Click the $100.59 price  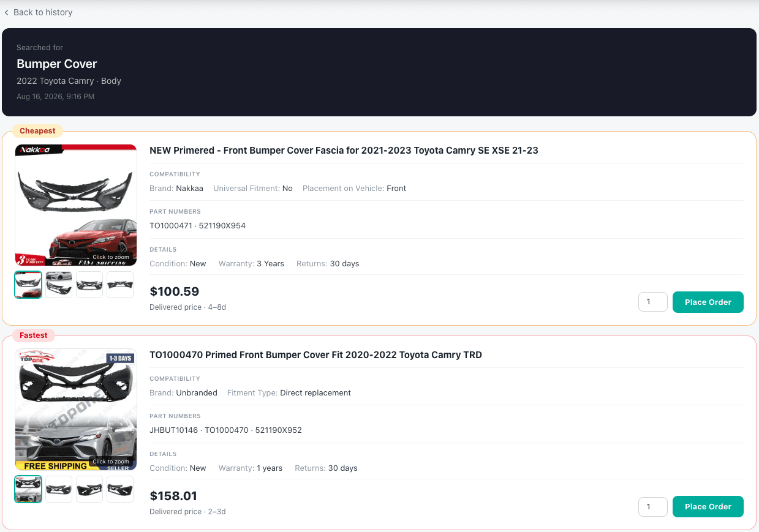(x=174, y=291)
